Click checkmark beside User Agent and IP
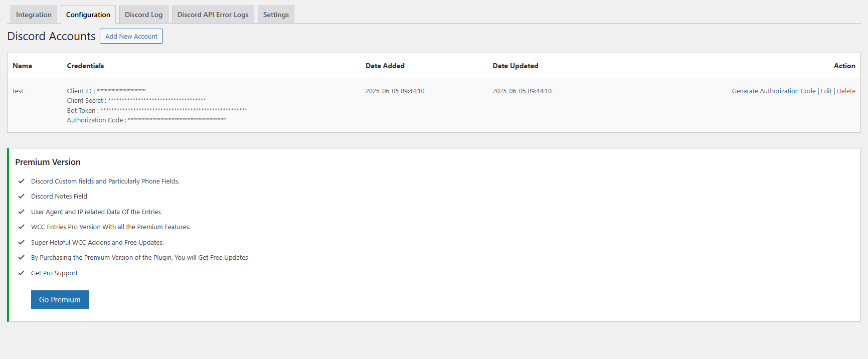868x359 pixels. 22,212
